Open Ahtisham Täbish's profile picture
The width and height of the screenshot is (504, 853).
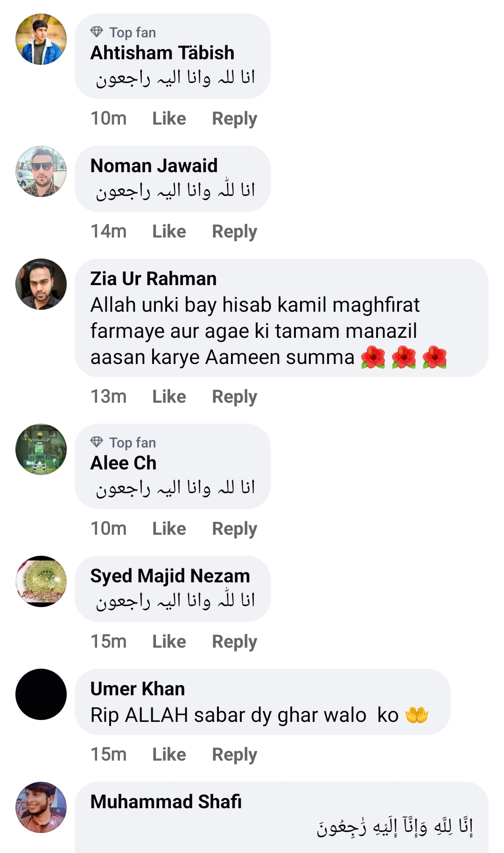click(x=41, y=39)
